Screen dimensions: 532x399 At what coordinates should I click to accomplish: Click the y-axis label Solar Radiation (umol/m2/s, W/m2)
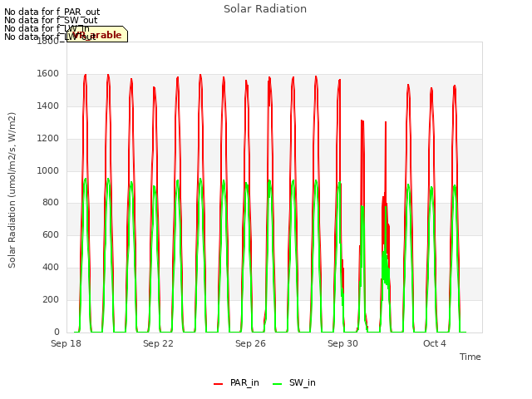[x=12, y=190]
